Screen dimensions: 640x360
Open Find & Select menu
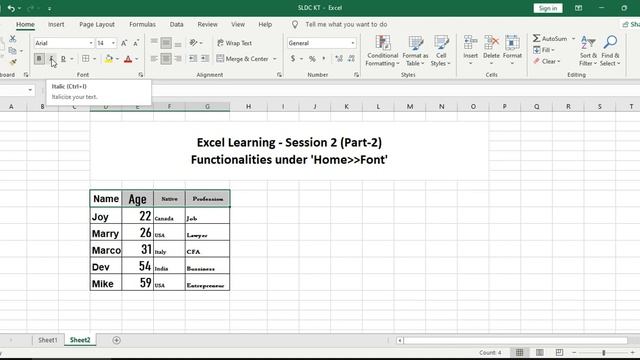click(x=610, y=51)
